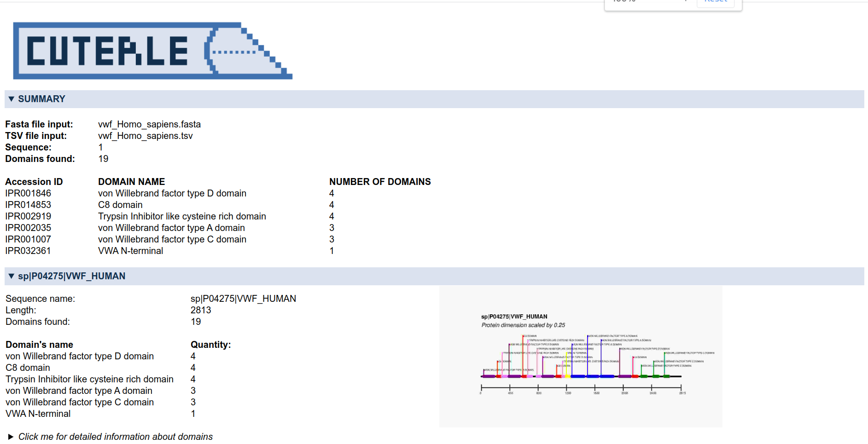The height and width of the screenshot is (444, 868).
Task: Click the 'DOMAIN NAME' column header
Action: (x=131, y=182)
